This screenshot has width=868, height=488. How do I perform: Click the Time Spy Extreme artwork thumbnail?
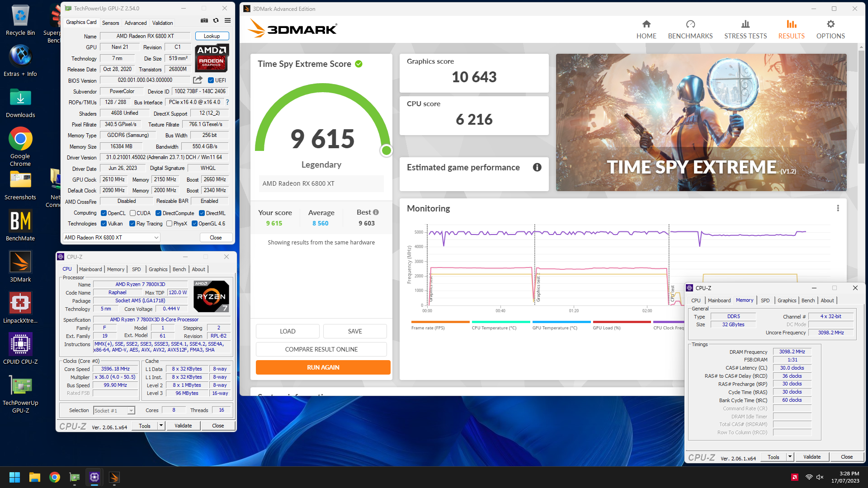click(x=701, y=122)
